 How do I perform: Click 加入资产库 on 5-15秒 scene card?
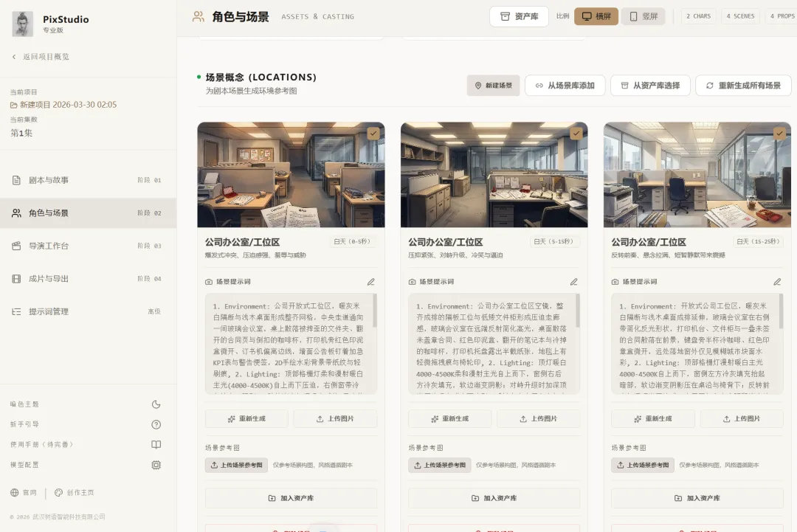494,498
